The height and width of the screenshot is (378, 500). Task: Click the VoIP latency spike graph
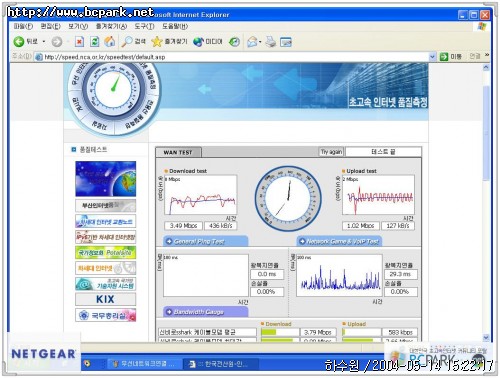pos(339,275)
